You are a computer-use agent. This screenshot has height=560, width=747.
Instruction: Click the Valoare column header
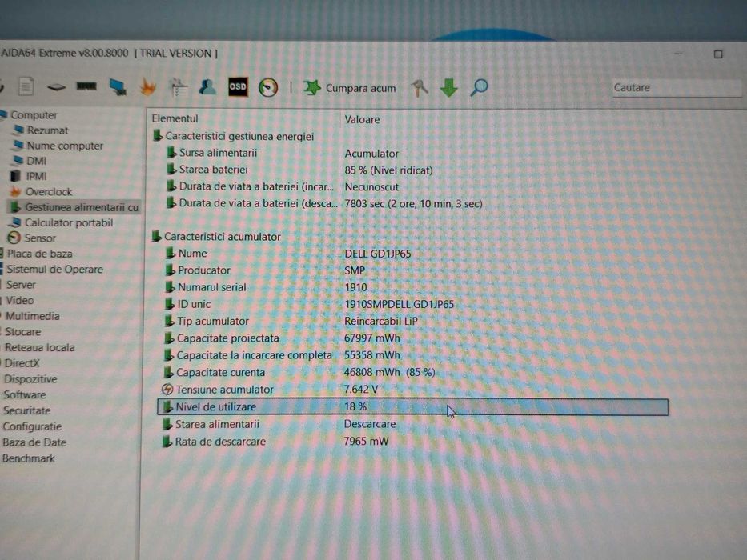pos(362,119)
